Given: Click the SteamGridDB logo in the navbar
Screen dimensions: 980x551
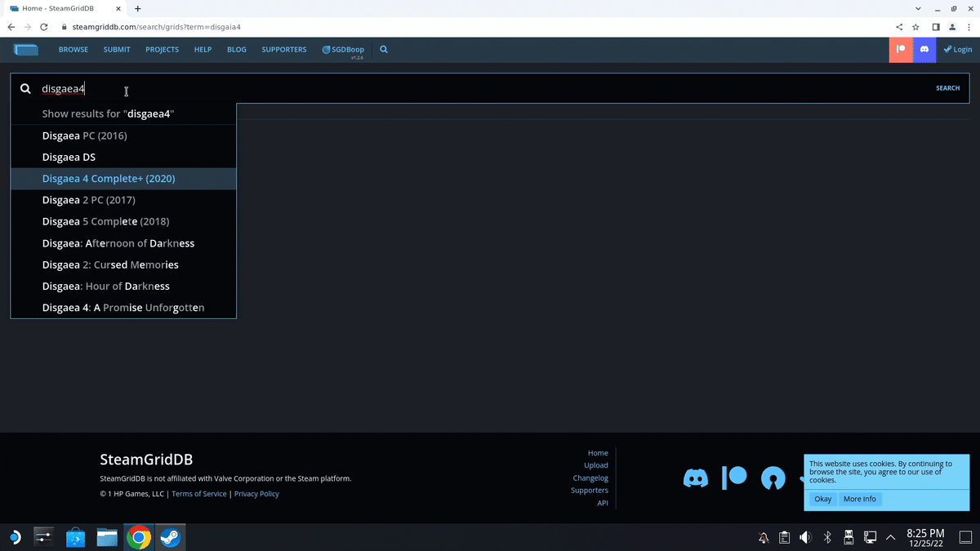Looking at the screenshot, I should tap(26, 49).
